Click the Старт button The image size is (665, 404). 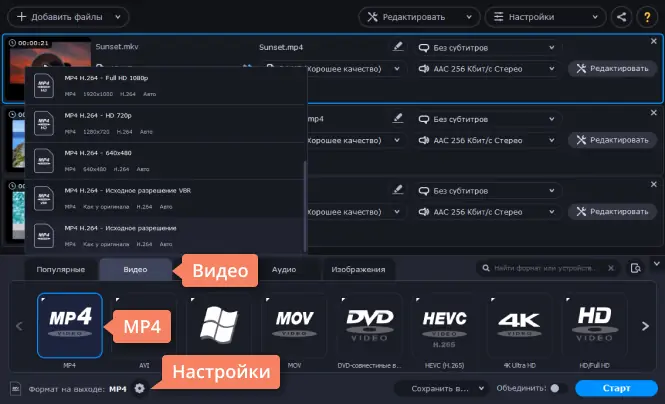tap(617, 388)
